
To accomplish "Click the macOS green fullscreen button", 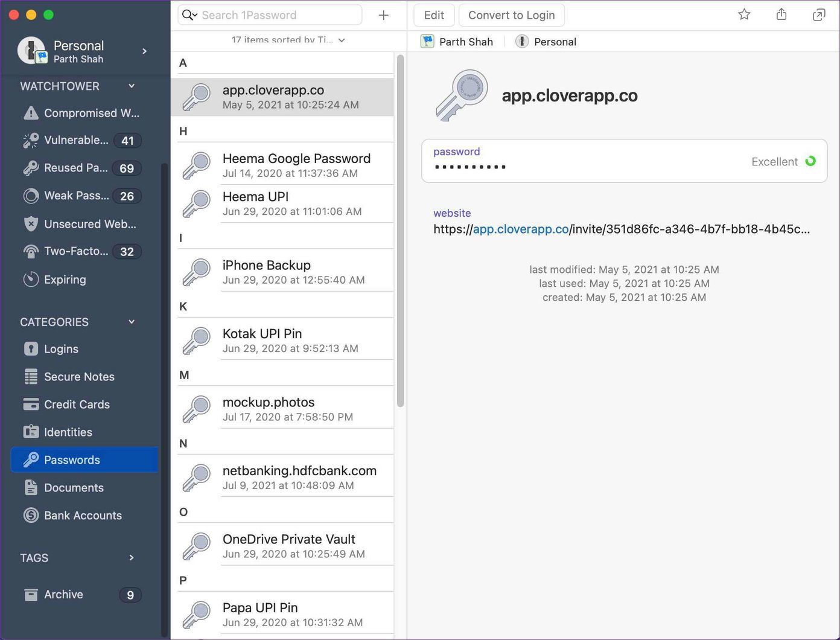I will (x=49, y=14).
